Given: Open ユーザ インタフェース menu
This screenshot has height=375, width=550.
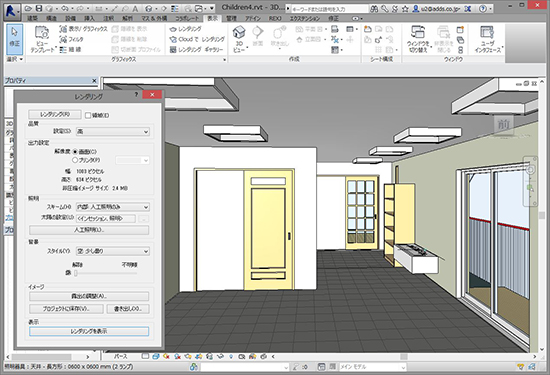Looking at the screenshot, I should 488,39.
